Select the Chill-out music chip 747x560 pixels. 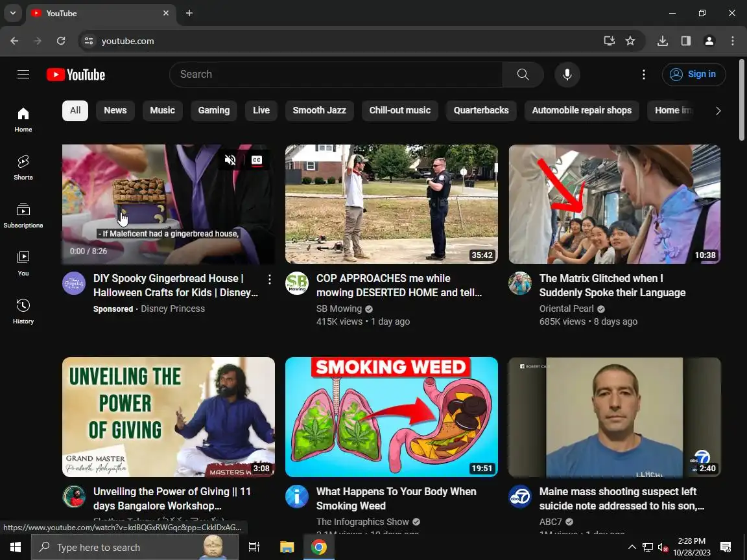click(399, 110)
